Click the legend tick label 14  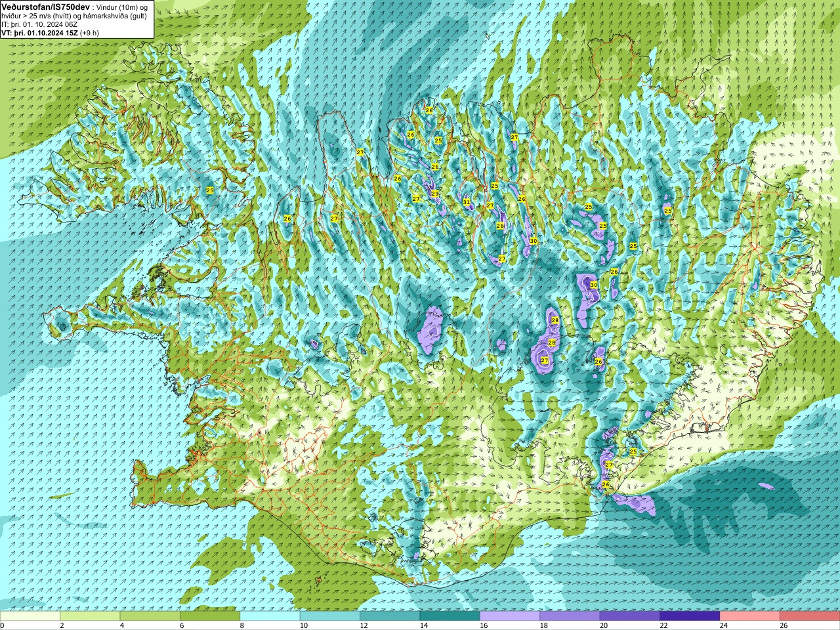pos(423,625)
